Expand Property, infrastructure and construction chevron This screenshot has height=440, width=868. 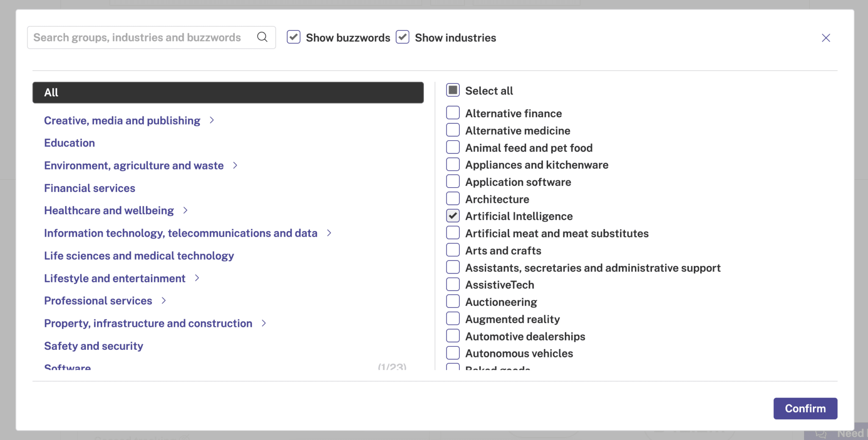(x=264, y=324)
